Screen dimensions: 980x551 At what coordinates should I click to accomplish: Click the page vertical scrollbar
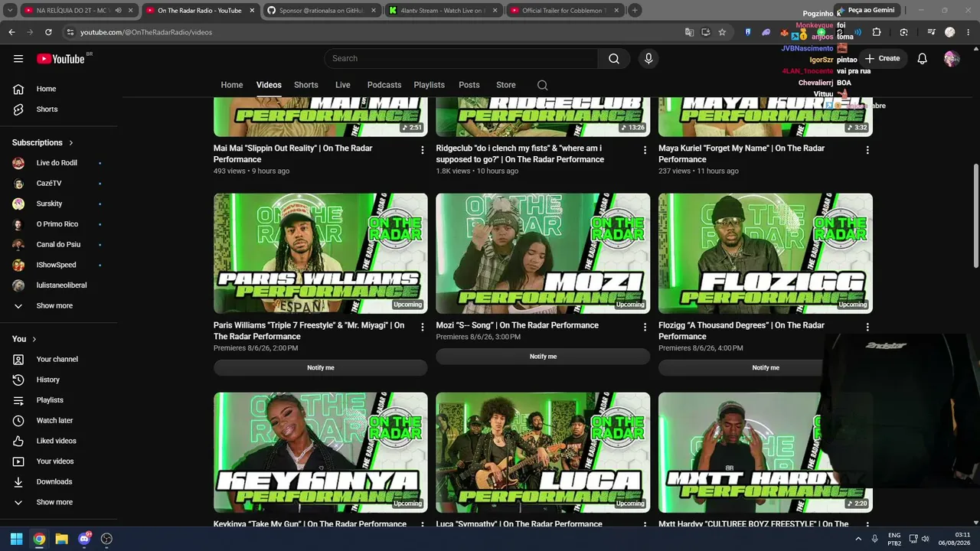pos(975,216)
